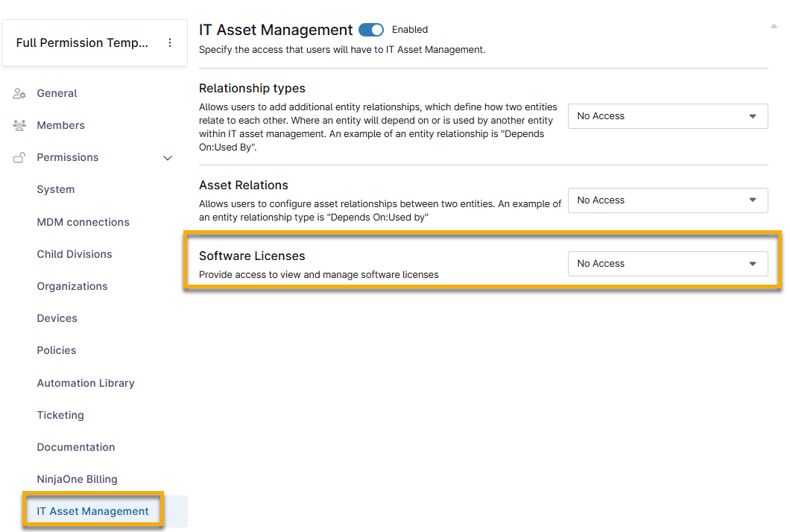Image resolution: width=790 pixels, height=532 pixels.
Task: Open MDM connections permissions
Action: 83,222
